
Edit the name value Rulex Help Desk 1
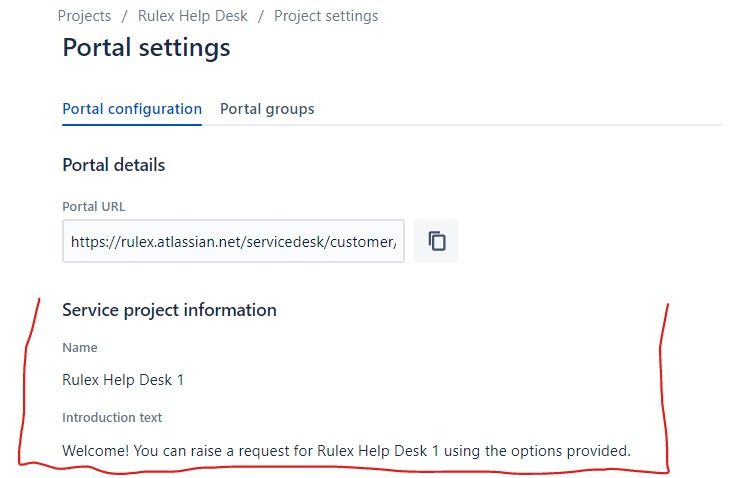[123, 380]
